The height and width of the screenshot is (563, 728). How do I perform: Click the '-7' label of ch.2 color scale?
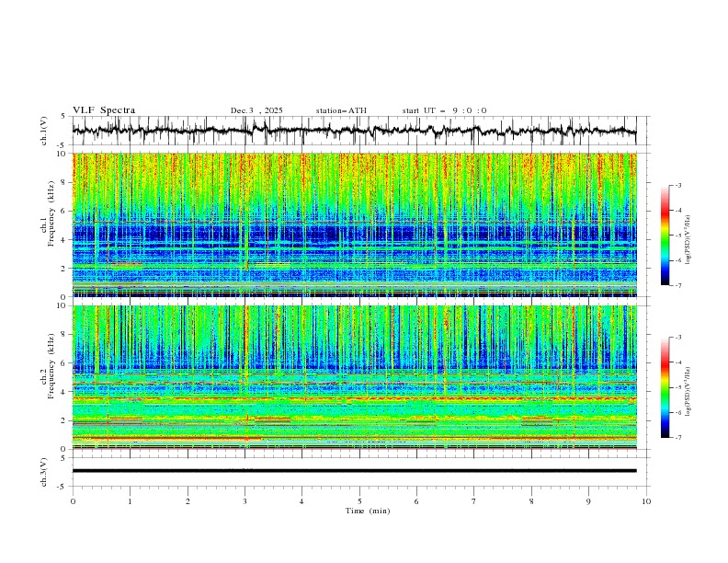point(677,438)
